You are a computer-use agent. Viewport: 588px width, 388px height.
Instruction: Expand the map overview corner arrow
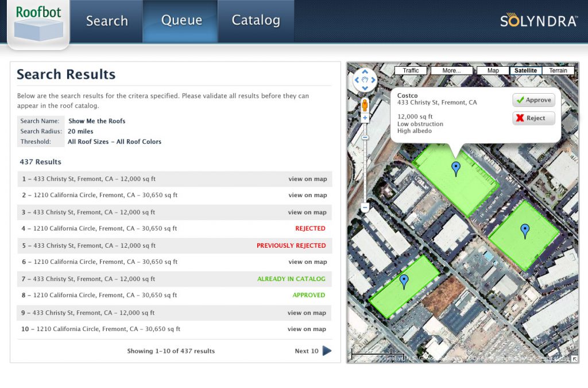pyautogui.click(x=574, y=359)
